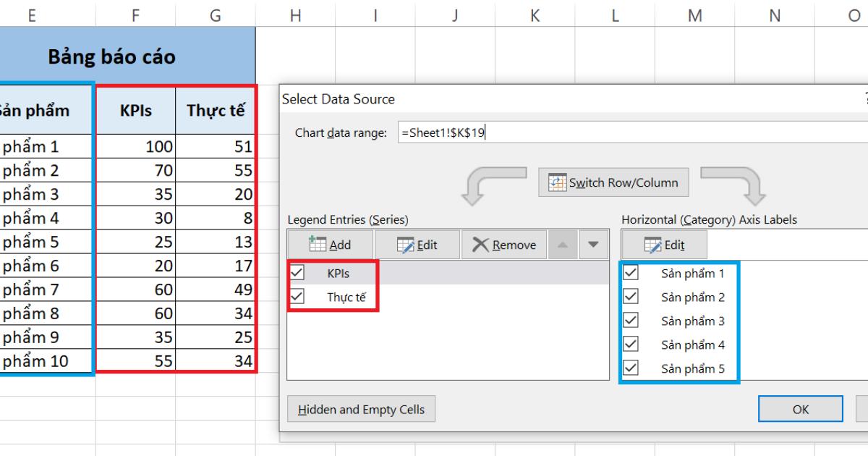Click the OK button
The width and height of the screenshot is (868, 456).
click(800, 409)
